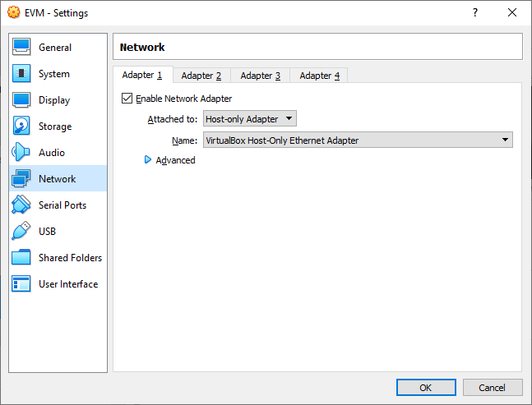Screen dimensions: 532x405
Task: Toggle the Enable Network Adapter checkbox
Action: pyautogui.click(x=127, y=99)
